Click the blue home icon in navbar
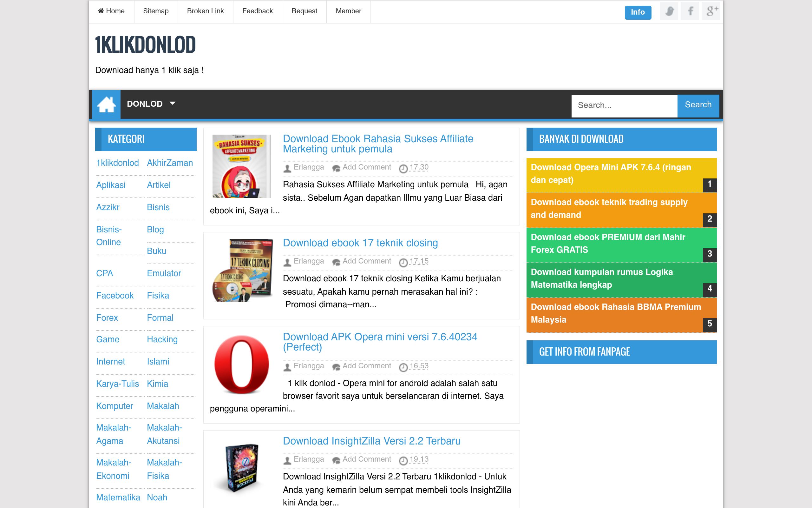Image resolution: width=812 pixels, height=508 pixels. click(x=106, y=104)
